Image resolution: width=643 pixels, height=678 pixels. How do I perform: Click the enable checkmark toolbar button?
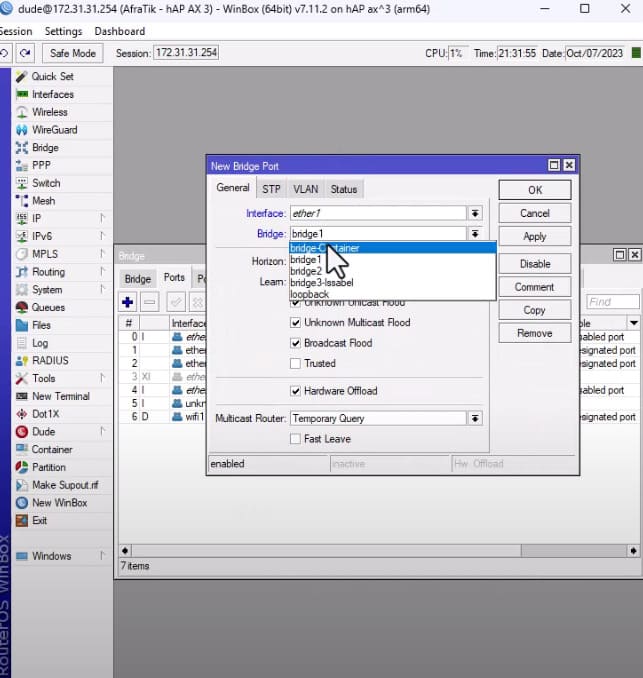[176, 302]
